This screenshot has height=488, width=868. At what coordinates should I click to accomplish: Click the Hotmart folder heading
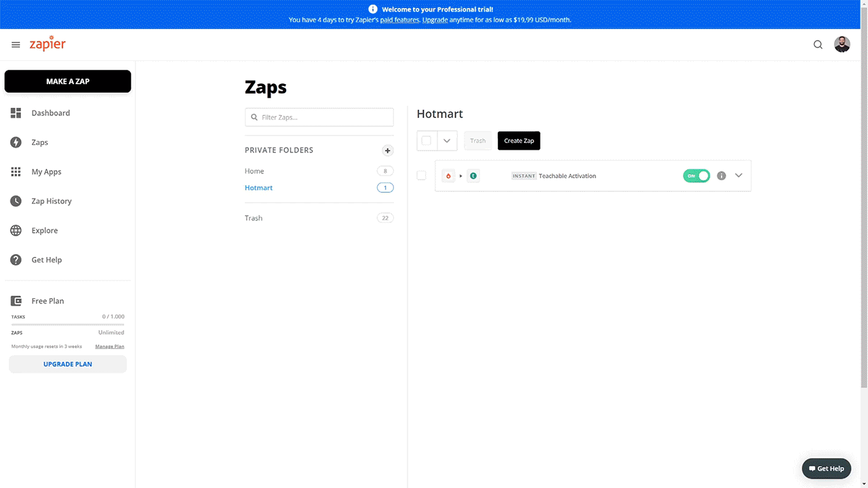click(440, 114)
